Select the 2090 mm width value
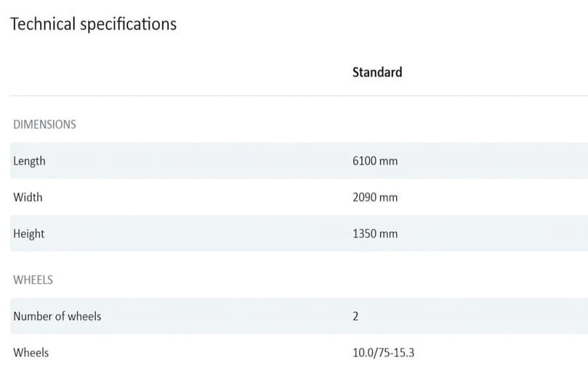The height and width of the screenshot is (384, 588). [x=374, y=197]
